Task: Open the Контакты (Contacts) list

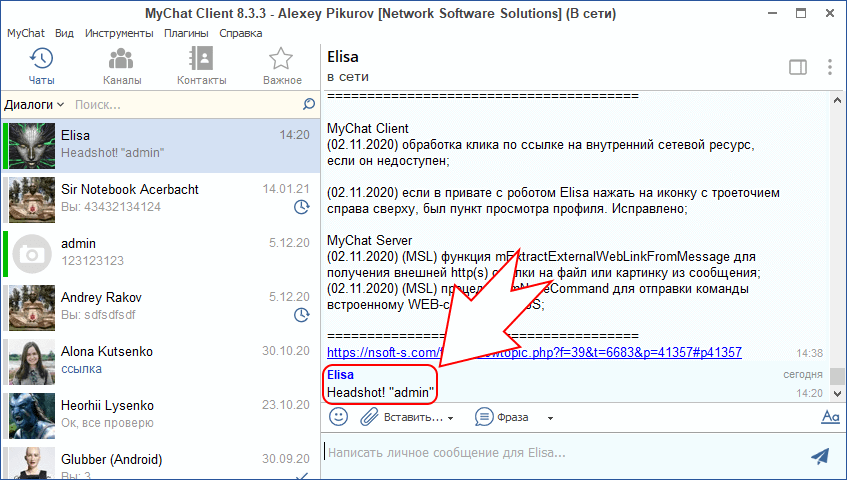Action: coord(201,66)
